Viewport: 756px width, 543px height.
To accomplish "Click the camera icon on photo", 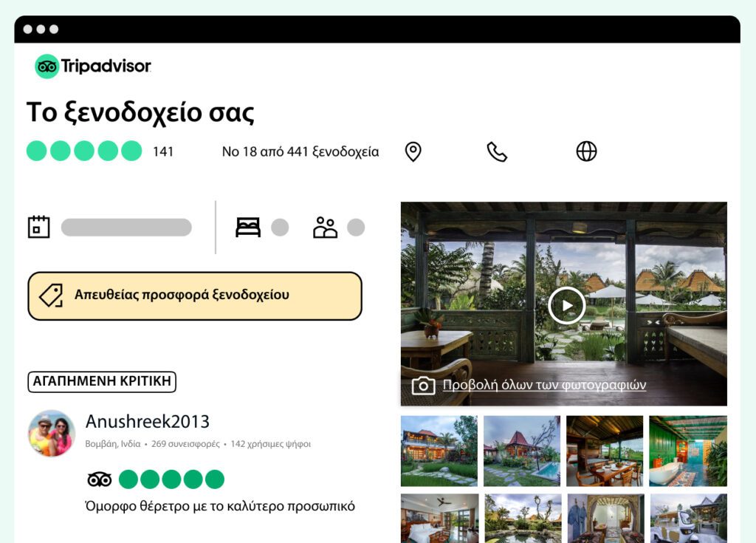I will pos(423,386).
